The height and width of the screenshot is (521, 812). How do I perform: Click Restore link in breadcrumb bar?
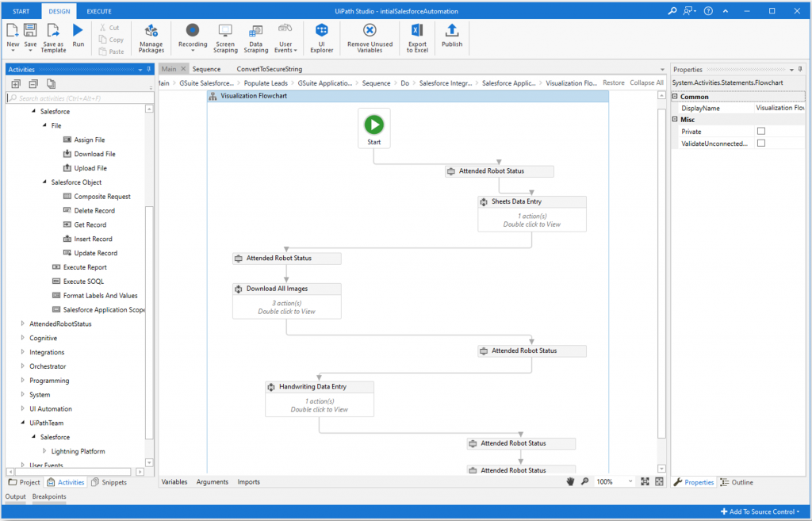(x=614, y=82)
